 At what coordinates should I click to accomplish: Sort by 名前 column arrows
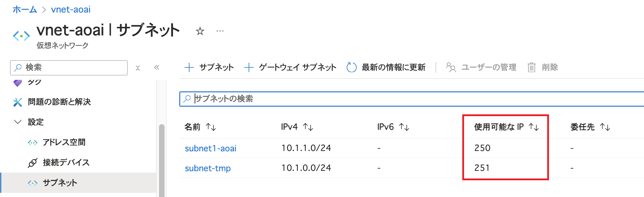tap(211, 127)
